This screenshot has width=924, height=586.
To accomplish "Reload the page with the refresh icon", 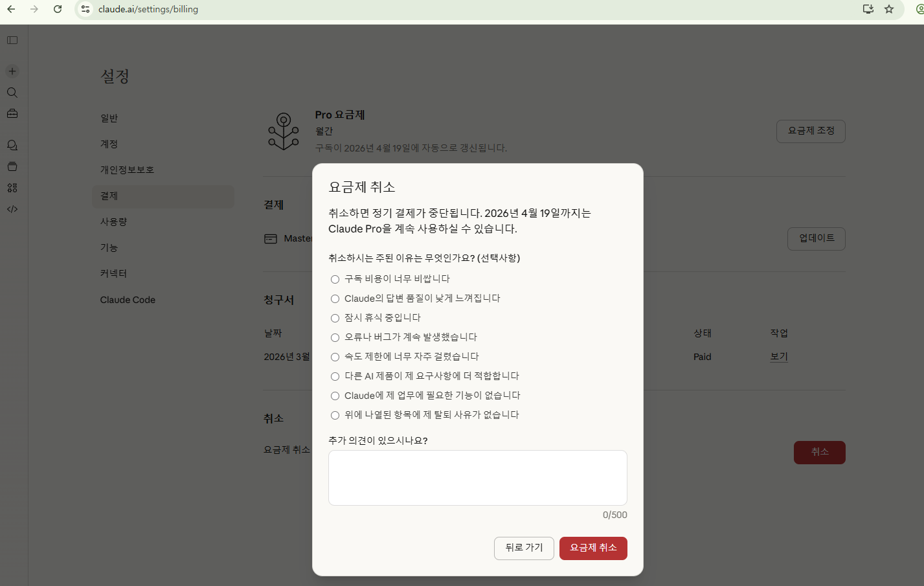I will coord(58,9).
